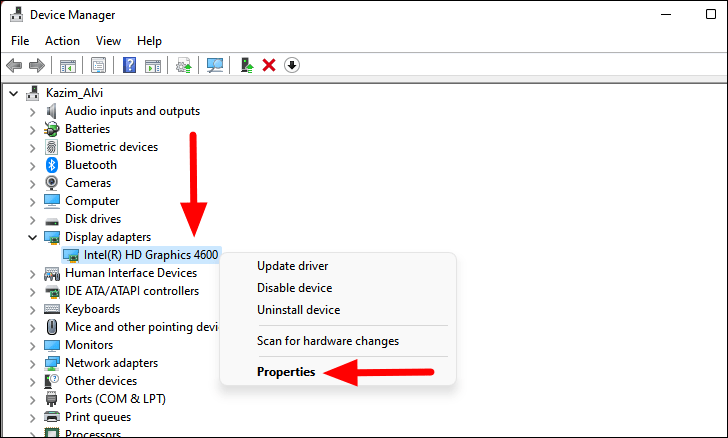This screenshot has height=438, width=728.
Task: Click the Cameras webcam icon
Action: click(52, 183)
